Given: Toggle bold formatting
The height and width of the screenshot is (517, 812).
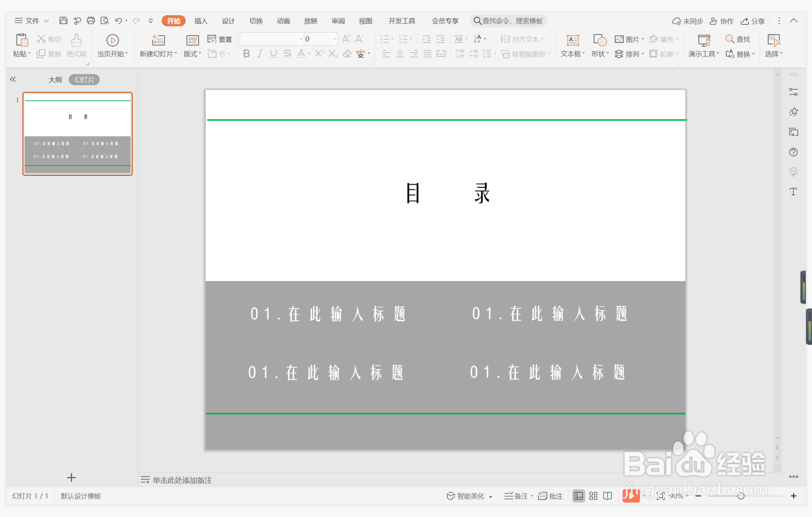Looking at the screenshot, I should pyautogui.click(x=246, y=53).
